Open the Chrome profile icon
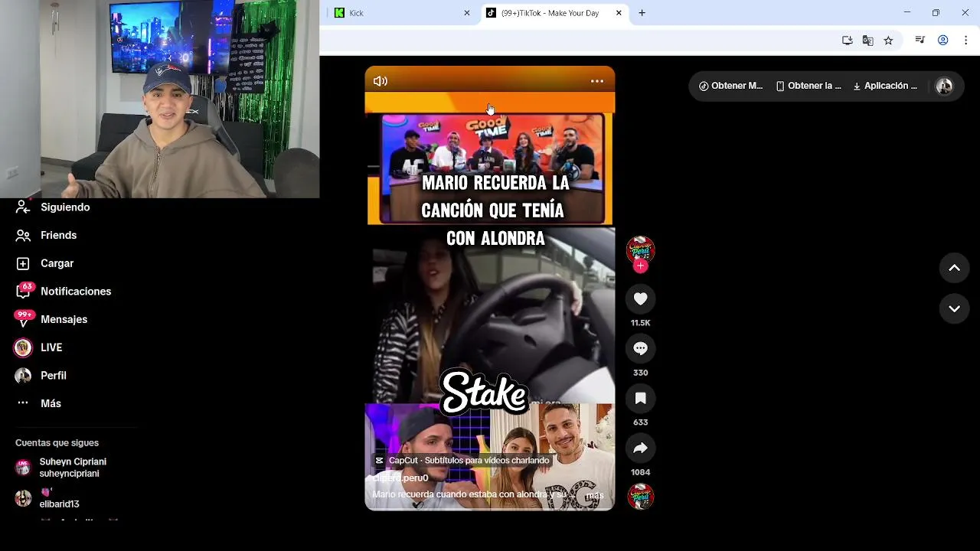The height and width of the screenshot is (551, 980). pos(943,41)
